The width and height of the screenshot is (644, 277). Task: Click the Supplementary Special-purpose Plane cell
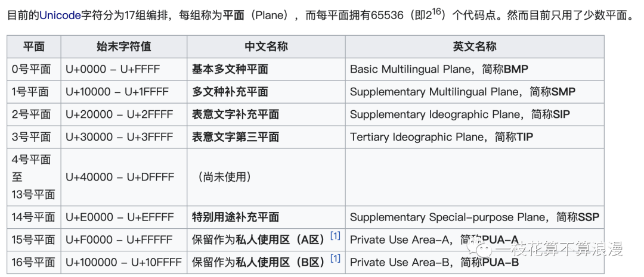[475, 217]
